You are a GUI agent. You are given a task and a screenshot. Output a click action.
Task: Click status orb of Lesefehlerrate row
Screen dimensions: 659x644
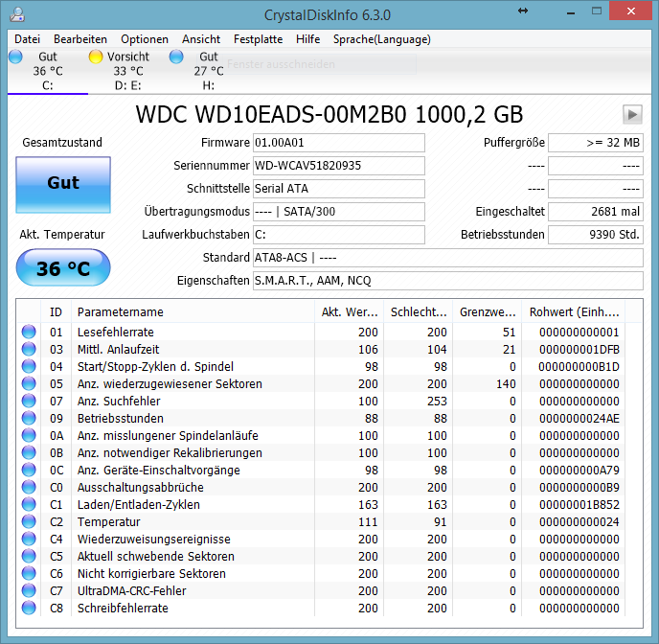point(29,332)
